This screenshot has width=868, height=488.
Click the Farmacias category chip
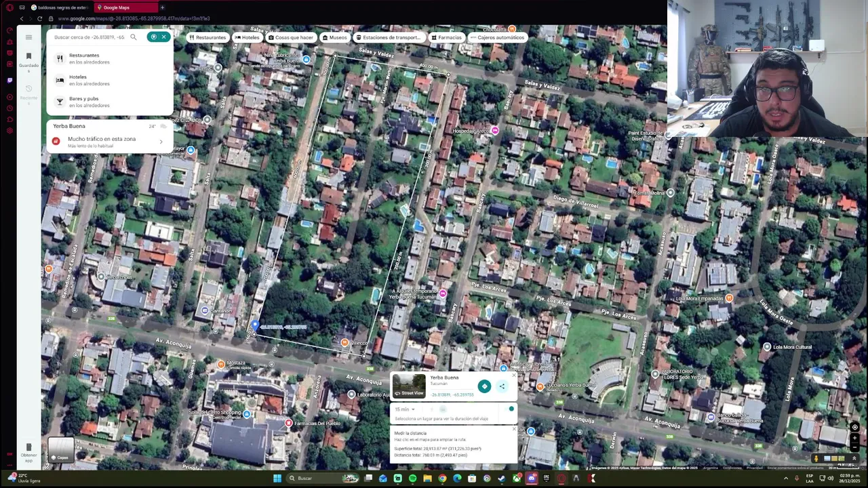pyautogui.click(x=446, y=37)
